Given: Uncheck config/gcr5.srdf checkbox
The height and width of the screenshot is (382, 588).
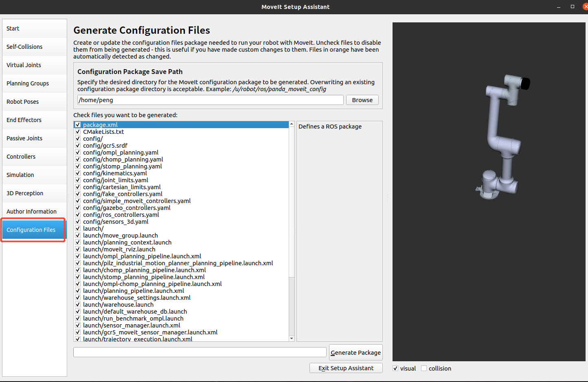Looking at the screenshot, I should click(78, 146).
